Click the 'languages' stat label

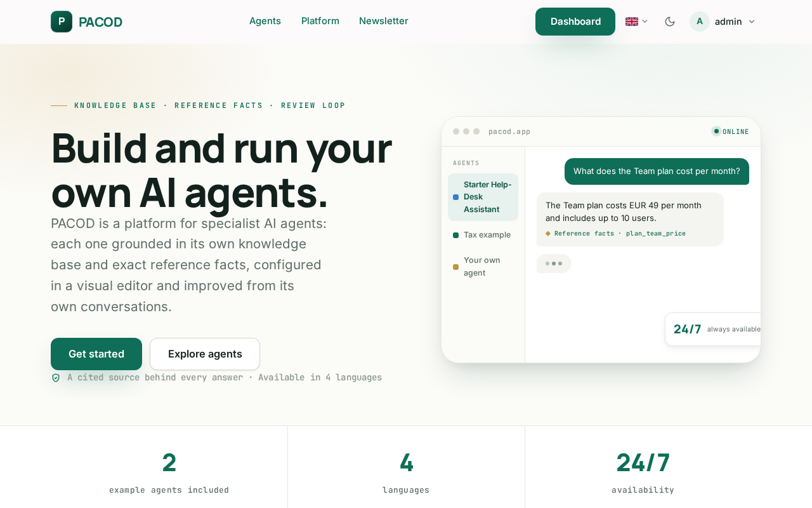pyautogui.click(x=406, y=490)
